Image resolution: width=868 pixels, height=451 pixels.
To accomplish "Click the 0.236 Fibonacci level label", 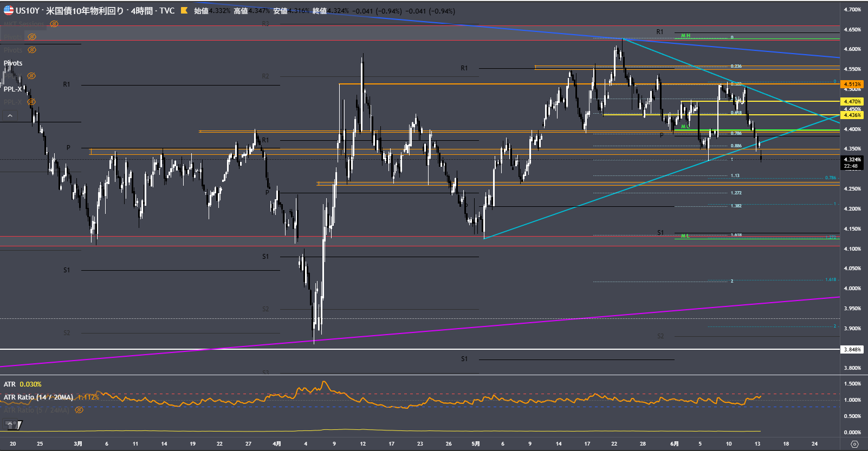I will click(x=736, y=66).
